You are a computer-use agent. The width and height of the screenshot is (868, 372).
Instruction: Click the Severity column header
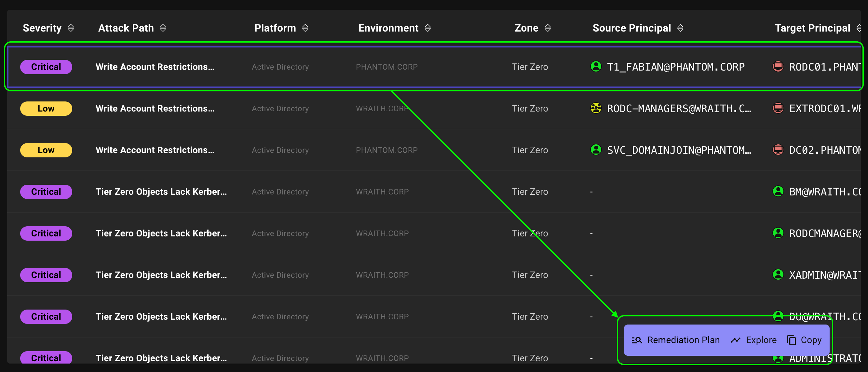tap(42, 28)
